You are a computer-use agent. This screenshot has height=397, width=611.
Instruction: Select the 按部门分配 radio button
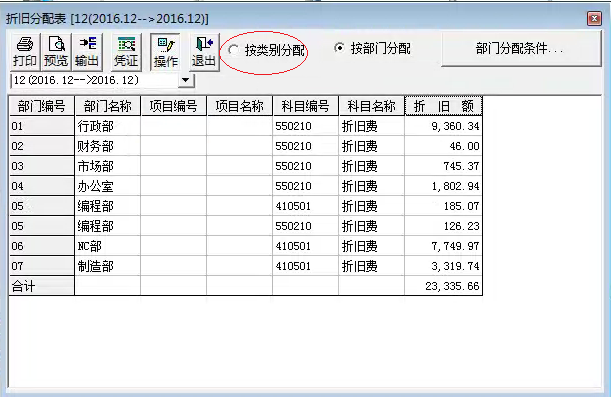(339, 48)
